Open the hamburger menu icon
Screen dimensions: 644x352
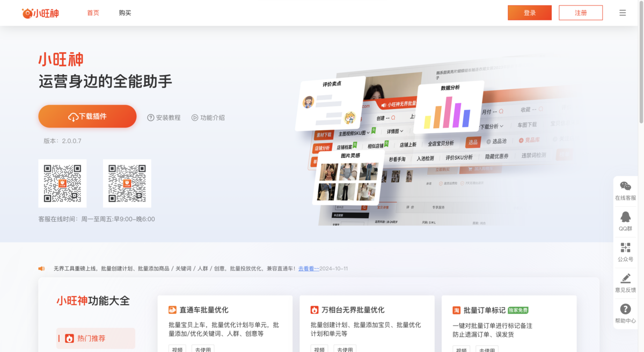(x=623, y=13)
